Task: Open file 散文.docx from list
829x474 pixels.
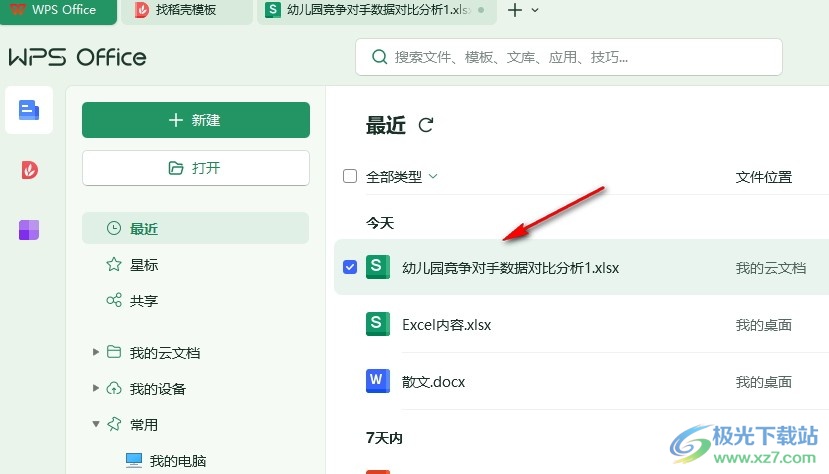Action: pyautogui.click(x=433, y=382)
